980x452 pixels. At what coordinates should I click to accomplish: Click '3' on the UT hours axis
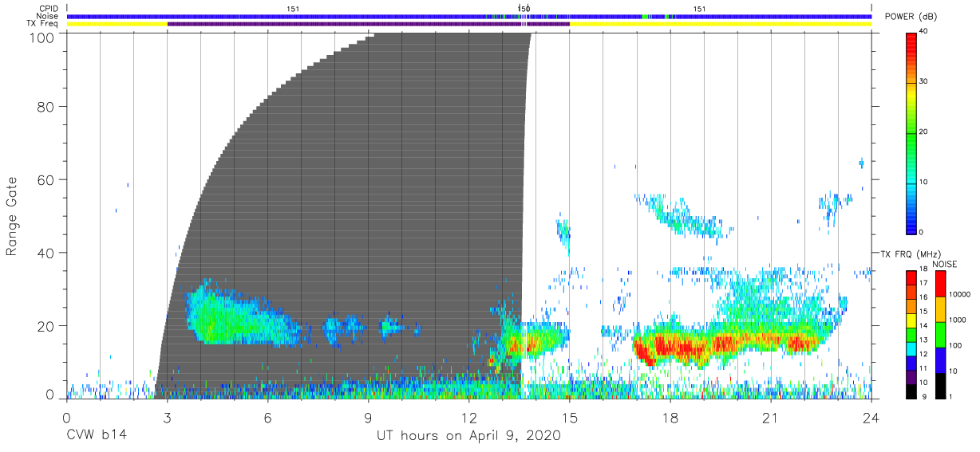(168, 418)
